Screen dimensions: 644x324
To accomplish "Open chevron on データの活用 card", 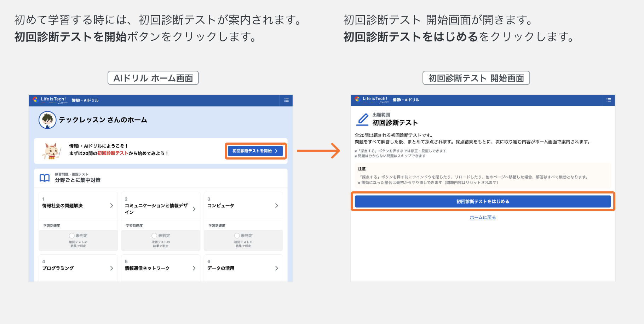I will (277, 268).
